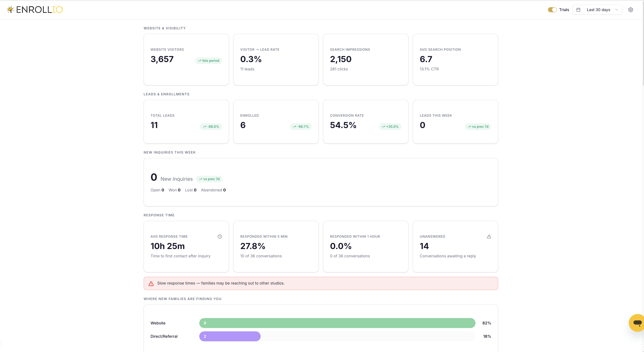Click the 'Open 0' inquiry status
The width and height of the screenshot is (644, 352).
[x=157, y=190]
